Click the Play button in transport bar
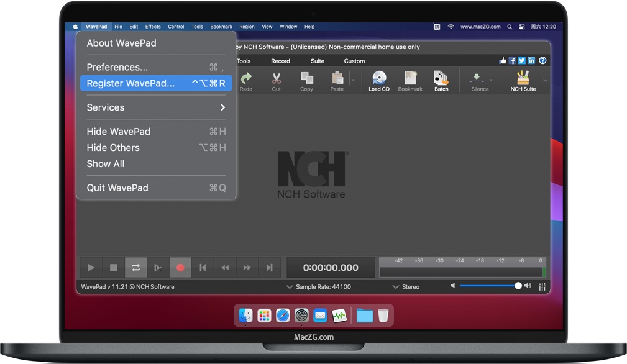Image resolution: width=627 pixels, height=364 pixels. 91,268
